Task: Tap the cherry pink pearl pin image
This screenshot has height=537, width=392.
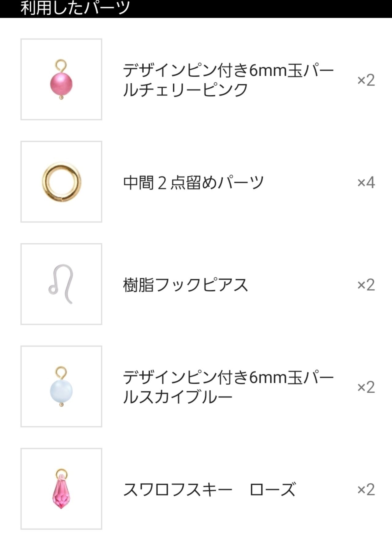Action: pos(61,80)
